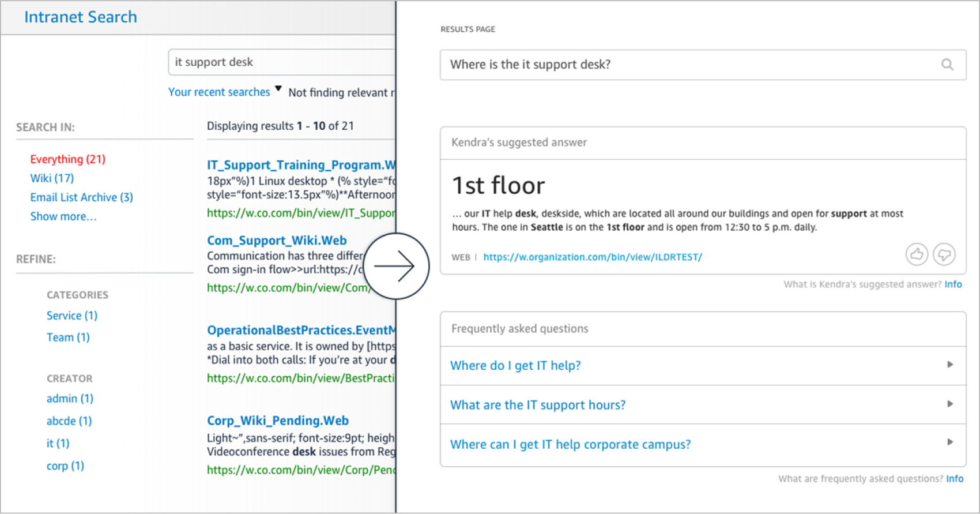Click the WEB source label on suggested answer
The width and height of the screenshot is (980, 514).
pos(461,257)
